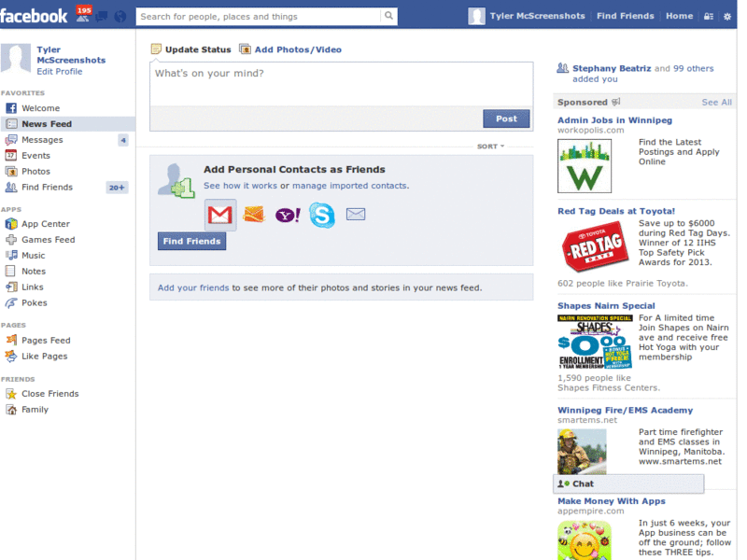Click the Find Friends sidebar icon

[11, 188]
